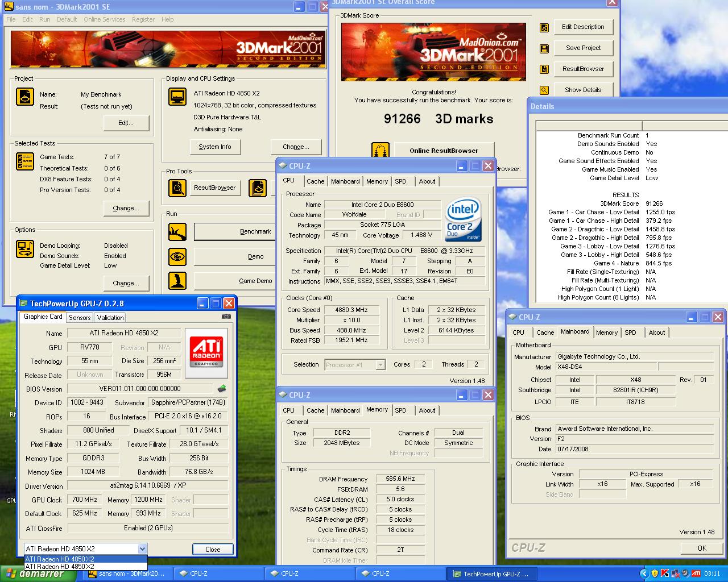Click the Project icon in 3DMark main window
Screen dimensions: 728x582
click(25, 97)
